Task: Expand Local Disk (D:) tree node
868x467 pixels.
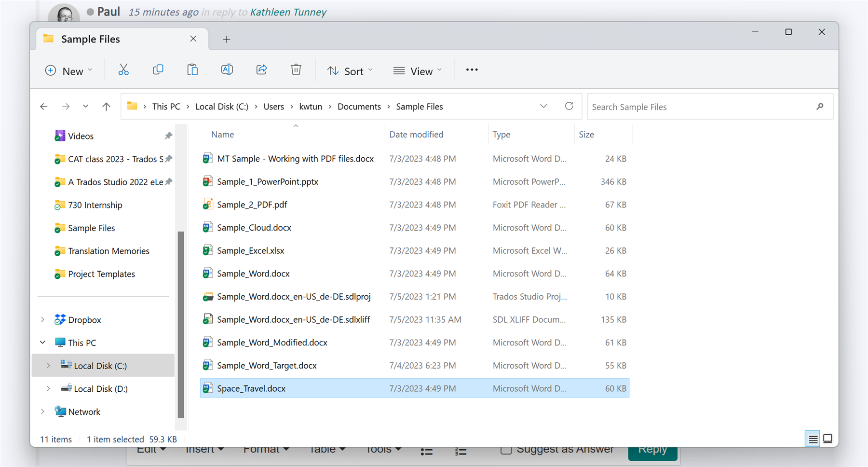Action: click(x=48, y=389)
